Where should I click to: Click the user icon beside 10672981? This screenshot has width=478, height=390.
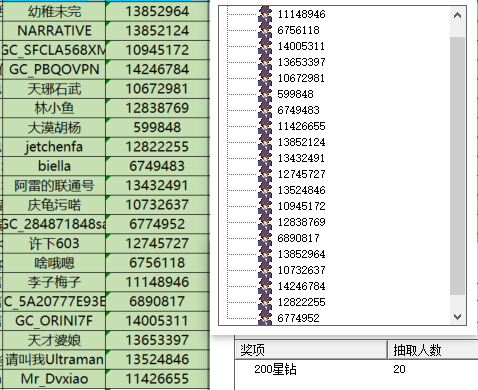(265, 78)
